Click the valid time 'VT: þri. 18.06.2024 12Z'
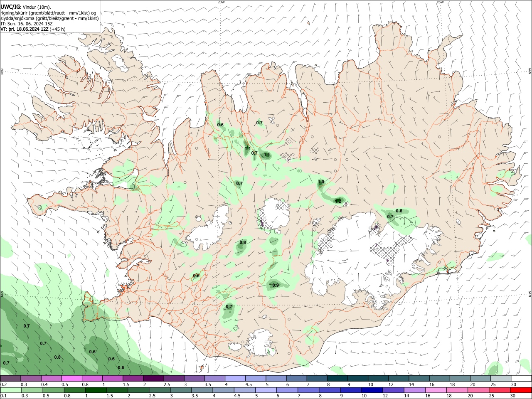Screen dimensions: 532x399 [25, 29]
